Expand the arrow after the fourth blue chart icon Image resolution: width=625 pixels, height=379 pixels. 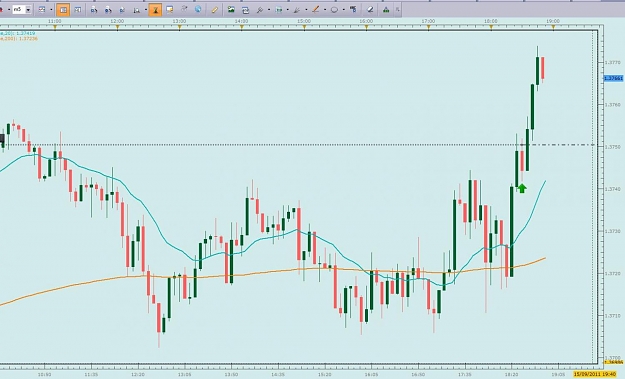[145, 10]
